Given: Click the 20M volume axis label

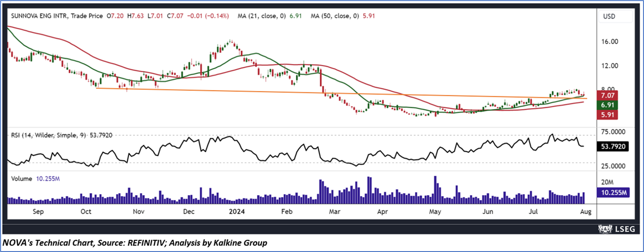Looking at the screenshot, I should click(608, 182).
